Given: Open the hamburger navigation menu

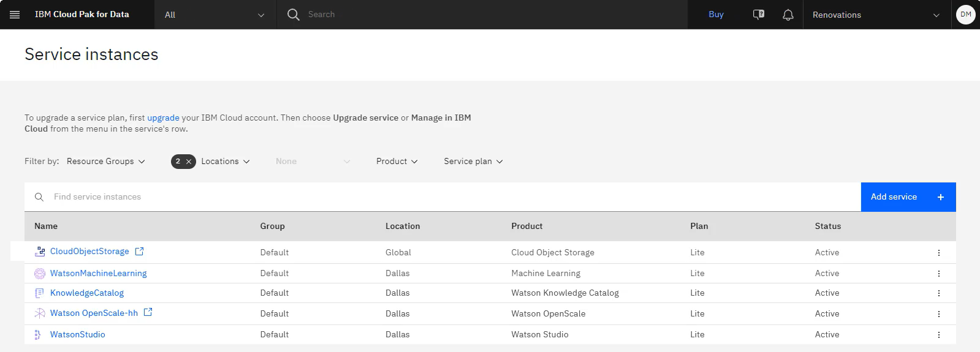Looking at the screenshot, I should tap(15, 15).
